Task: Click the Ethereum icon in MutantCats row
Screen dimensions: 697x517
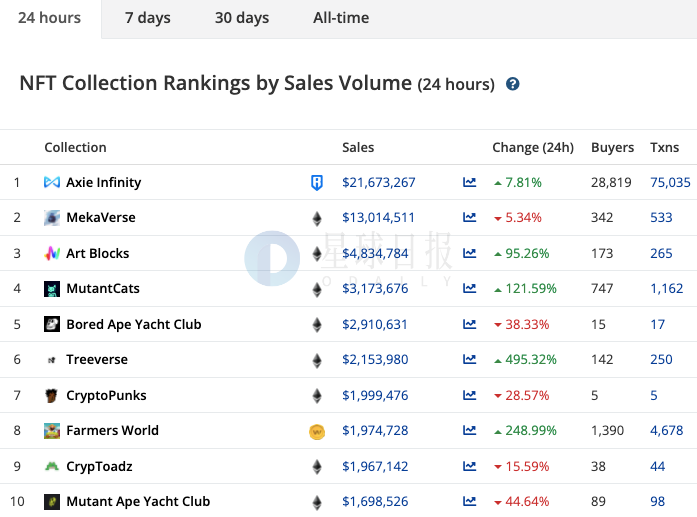Action: [x=317, y=289]
